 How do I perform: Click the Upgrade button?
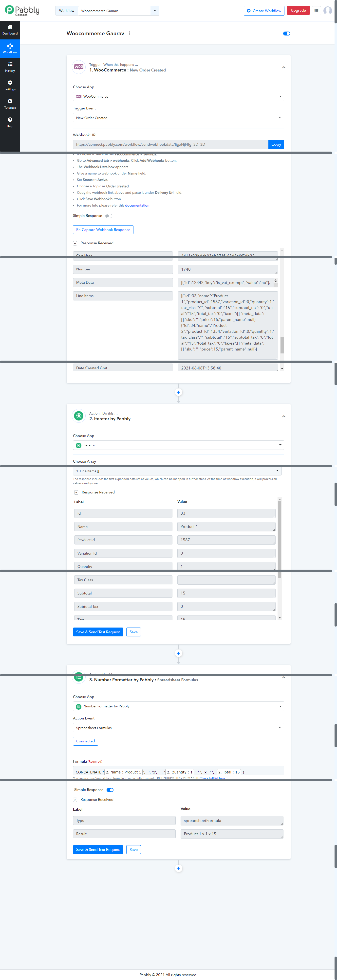coord(298,10)
